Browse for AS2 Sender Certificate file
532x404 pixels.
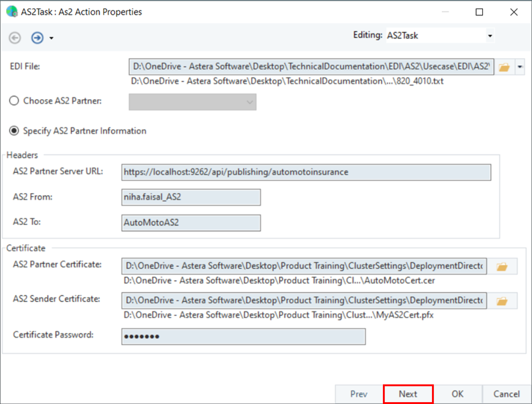502,301
